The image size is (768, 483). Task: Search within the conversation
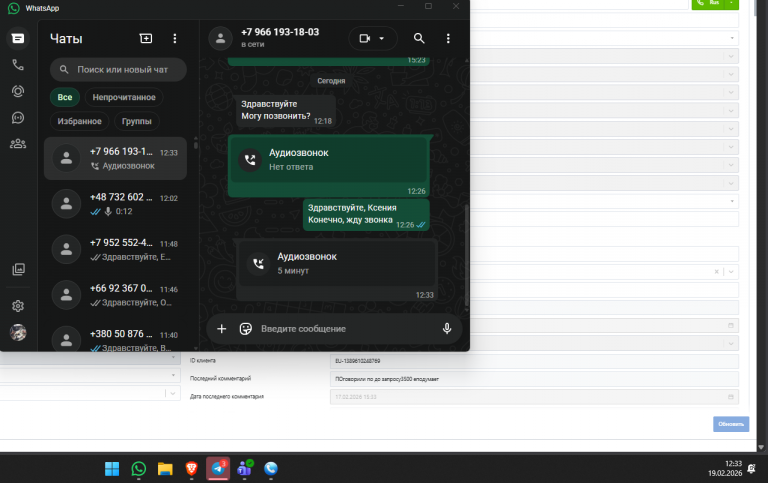point(419,38)
